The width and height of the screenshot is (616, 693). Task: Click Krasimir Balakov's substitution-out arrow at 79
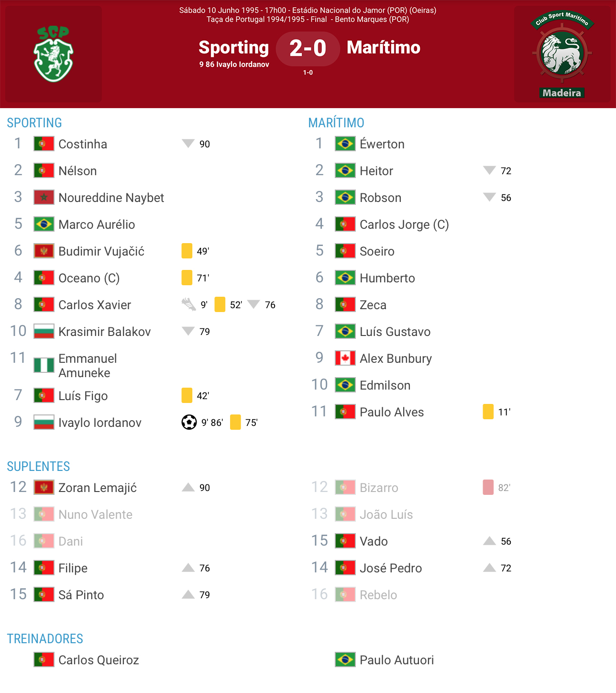click(188, 331)
